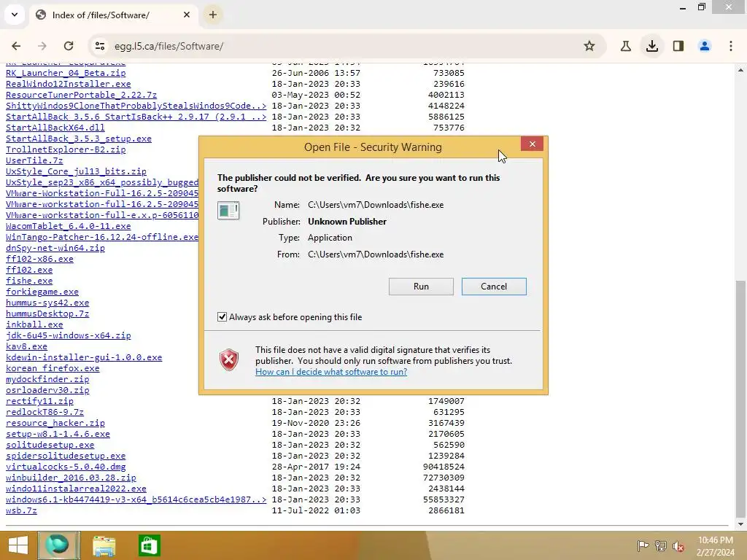This screenshot has width=747, height=560.
Task: Click jdk-6u45-windows-x64.zip link
Action: click(68, 335)
